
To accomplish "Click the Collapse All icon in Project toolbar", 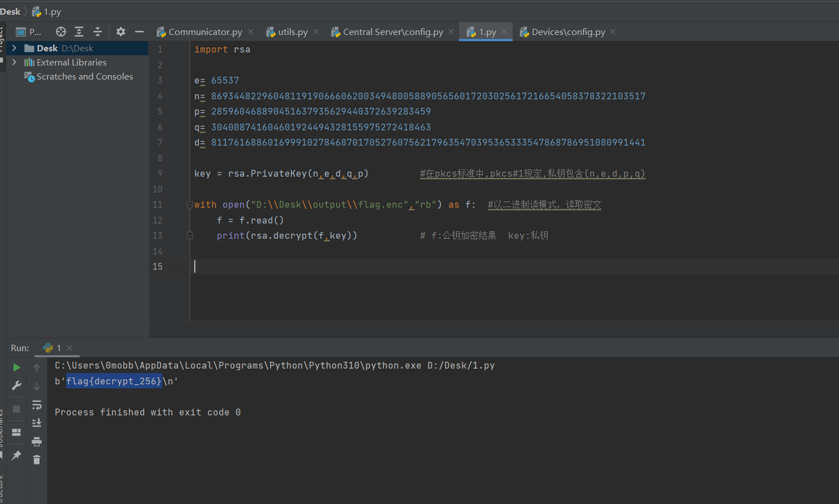I will coord(98,32).
